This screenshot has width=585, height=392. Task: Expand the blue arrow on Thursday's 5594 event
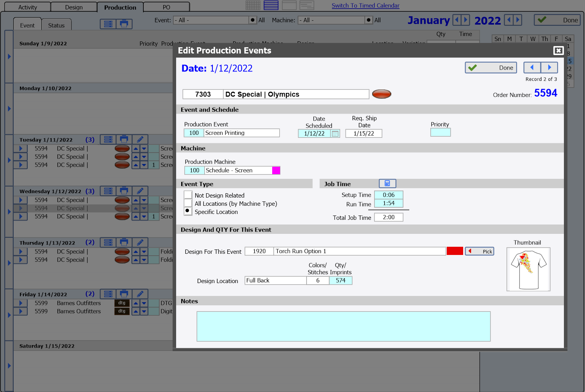[21, 251]
